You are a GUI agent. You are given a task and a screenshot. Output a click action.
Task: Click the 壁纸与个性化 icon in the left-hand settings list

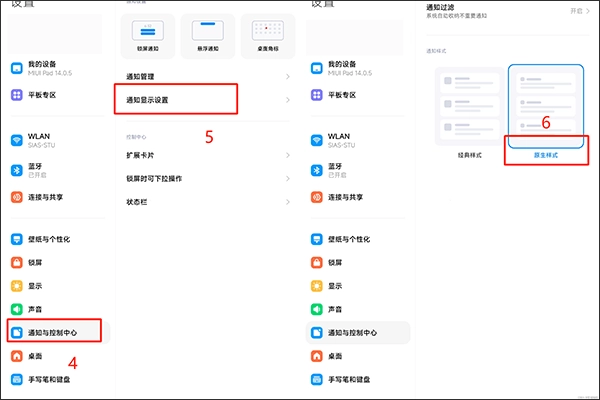(16, 240)
